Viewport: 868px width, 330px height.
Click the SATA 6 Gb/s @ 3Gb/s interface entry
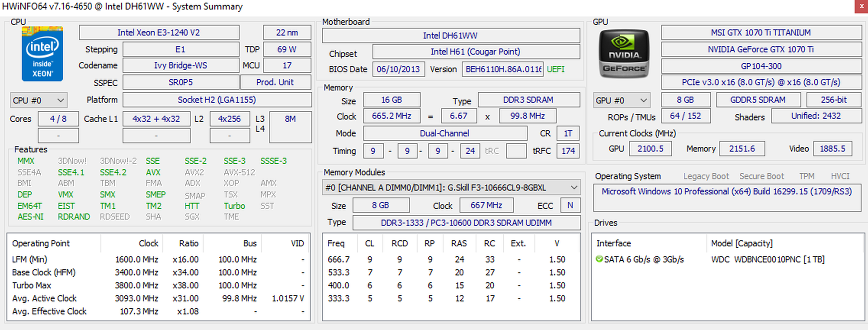pos(644,259)
